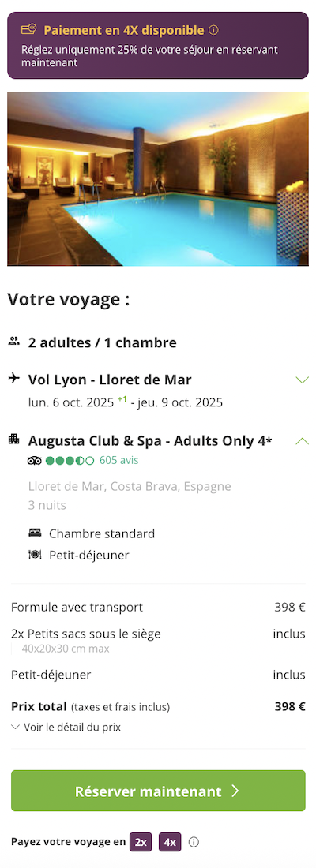
Task: Click the meal plate icon for Petit-déjeuner
Action: [x=35, y=554]
